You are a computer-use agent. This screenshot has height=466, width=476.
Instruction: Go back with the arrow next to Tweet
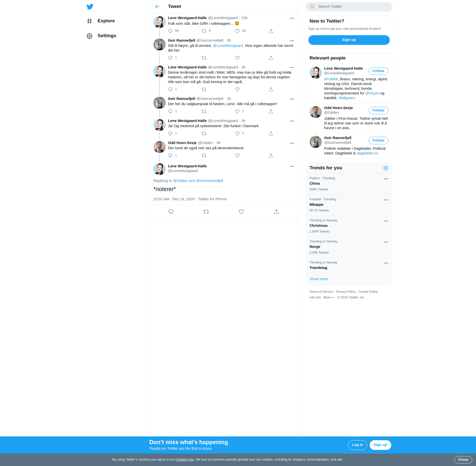click(x=157, y=7)
